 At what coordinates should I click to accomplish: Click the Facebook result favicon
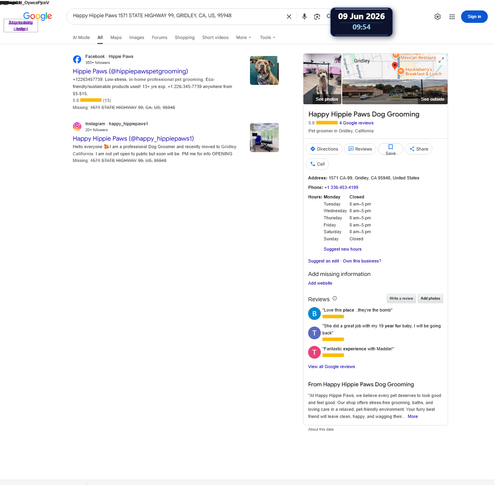coord(77,59)
